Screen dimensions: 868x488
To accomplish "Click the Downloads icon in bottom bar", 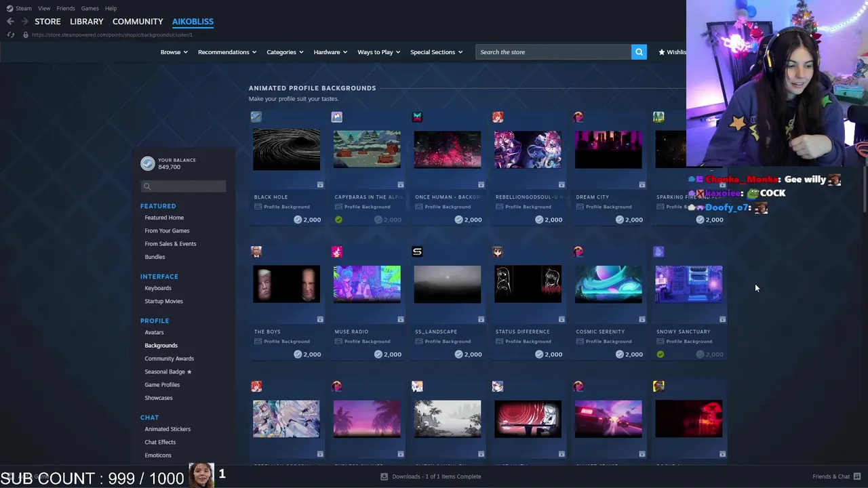I will pyautogui.click(x=384, y=476).
